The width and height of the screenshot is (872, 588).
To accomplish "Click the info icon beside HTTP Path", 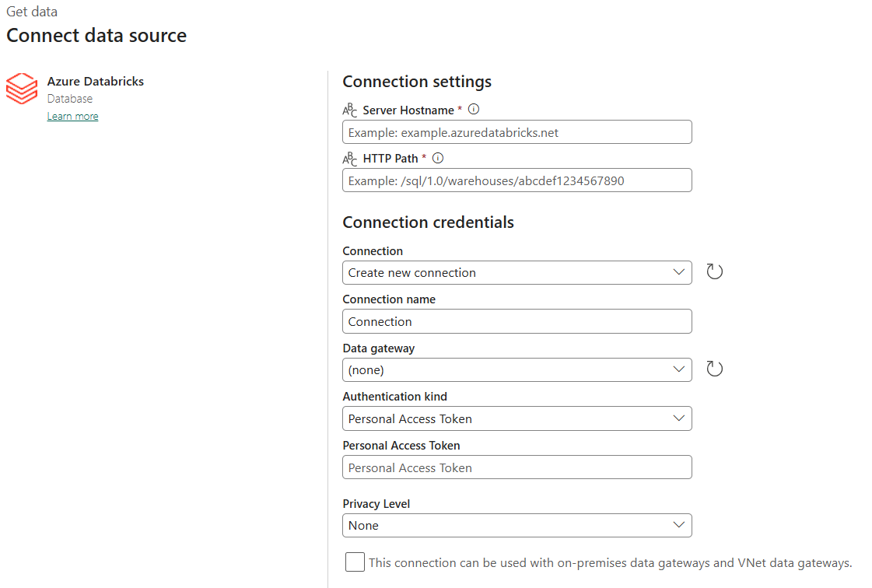I will coord(438,158).
